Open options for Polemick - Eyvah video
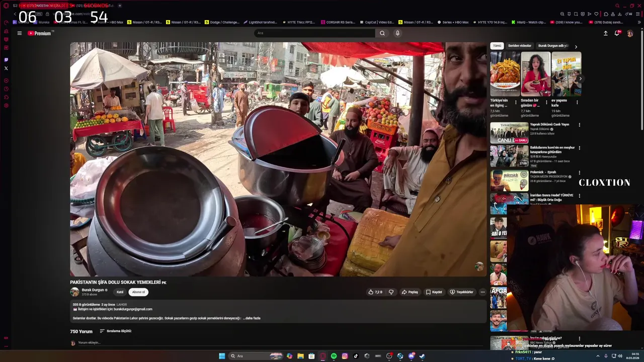 click(x=579, y=172)
